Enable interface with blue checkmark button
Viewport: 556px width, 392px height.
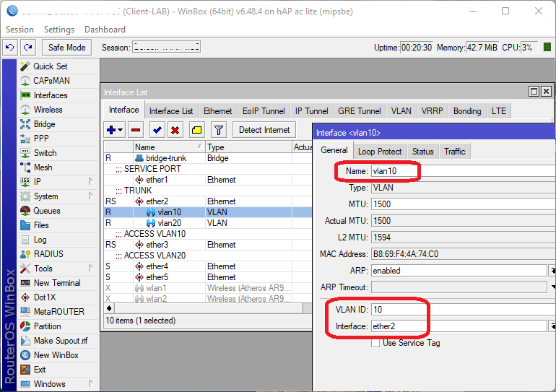coord(157,130)
